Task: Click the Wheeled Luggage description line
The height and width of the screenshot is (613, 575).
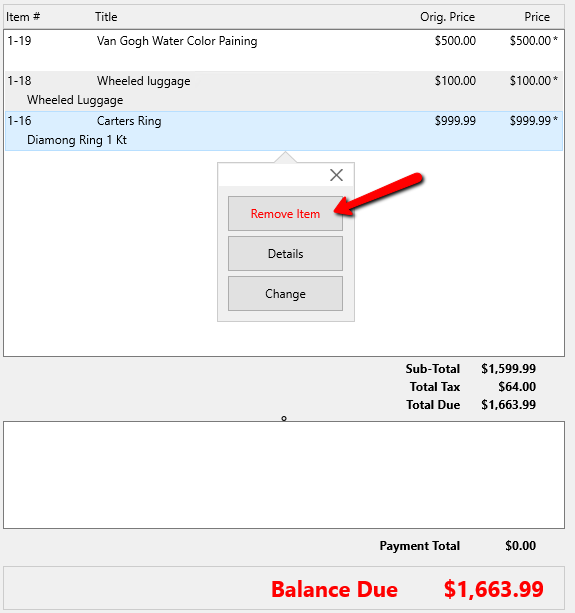Action: pyautogui.click(x=75, y=100)
